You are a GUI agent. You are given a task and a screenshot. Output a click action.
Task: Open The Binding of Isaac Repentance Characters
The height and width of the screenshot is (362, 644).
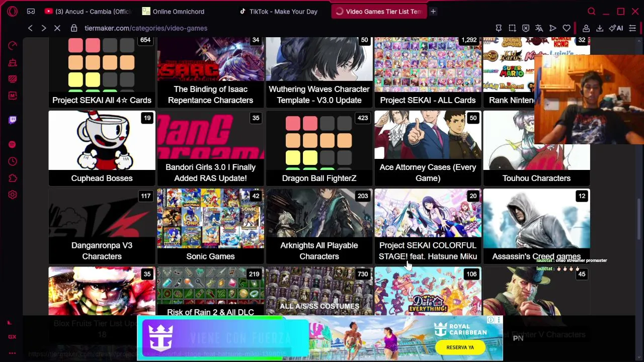point(210,71)
